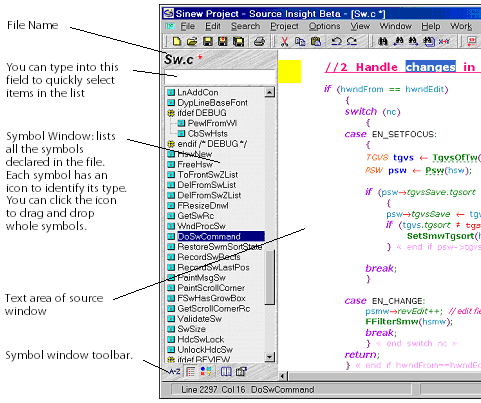This screenshot has width=481, height=403.
Task: Click the Save All stacked disks icon
Action: click(238, 41)
